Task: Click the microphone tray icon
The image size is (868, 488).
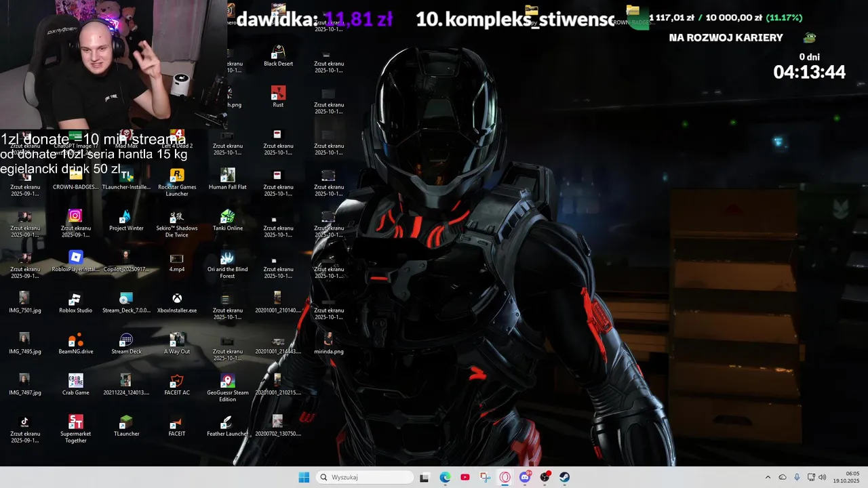Action: tap(797, 477)
